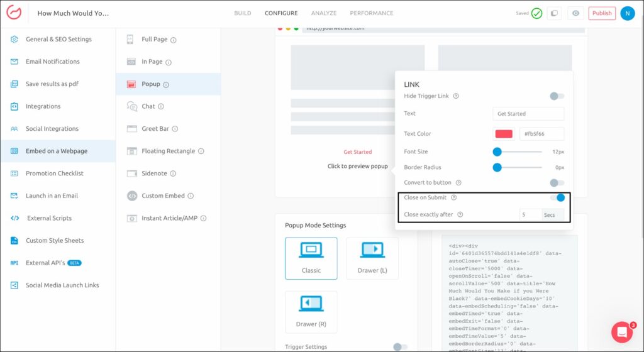644x352 pixels.
Task: Click the eye preview icon in header
Action: tap(575, 13)
